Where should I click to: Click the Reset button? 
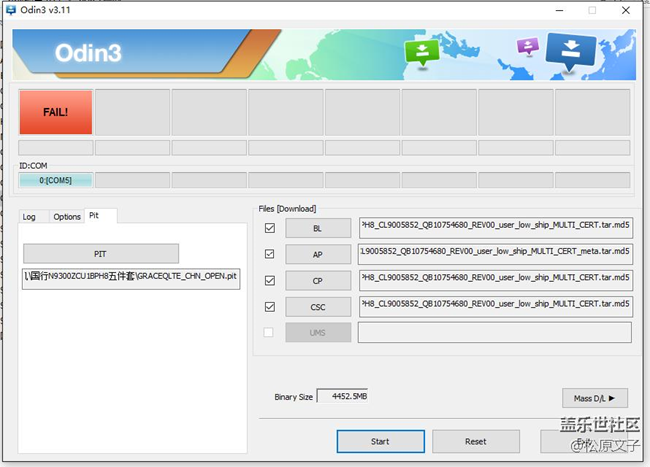point(475,441)
